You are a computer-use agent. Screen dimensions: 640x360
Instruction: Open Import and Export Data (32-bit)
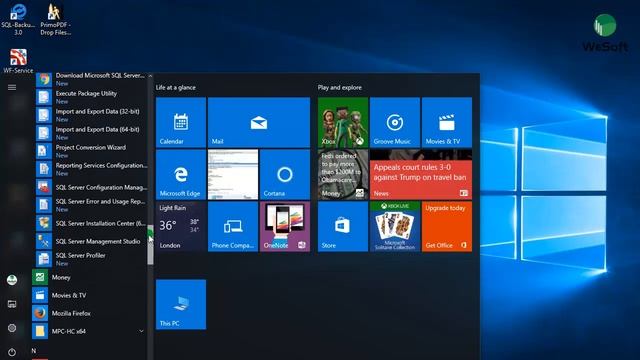[90, 115]
